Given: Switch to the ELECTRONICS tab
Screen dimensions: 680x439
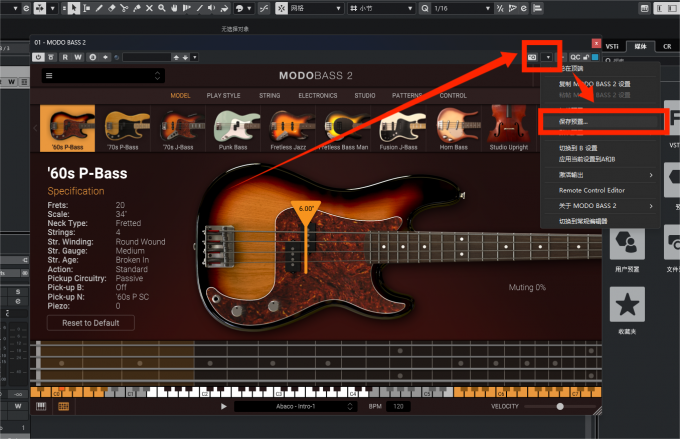Looking at the screenshot, I should coord(317,95).
